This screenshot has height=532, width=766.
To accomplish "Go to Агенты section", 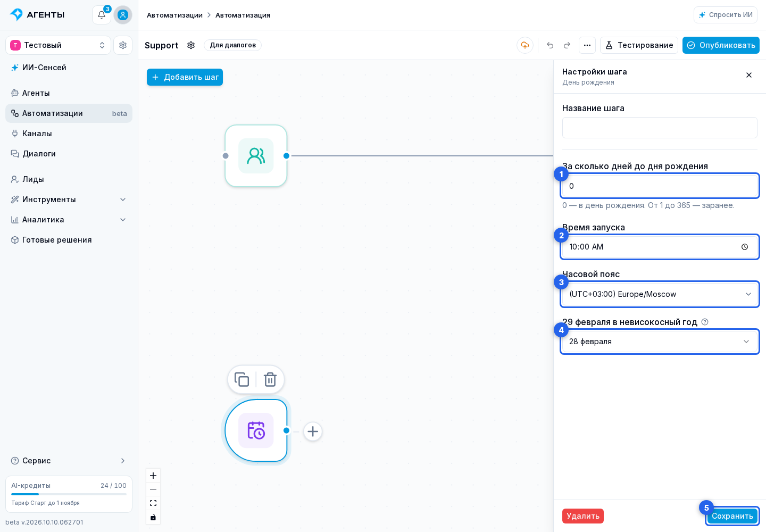I will [x=69, y=93].
